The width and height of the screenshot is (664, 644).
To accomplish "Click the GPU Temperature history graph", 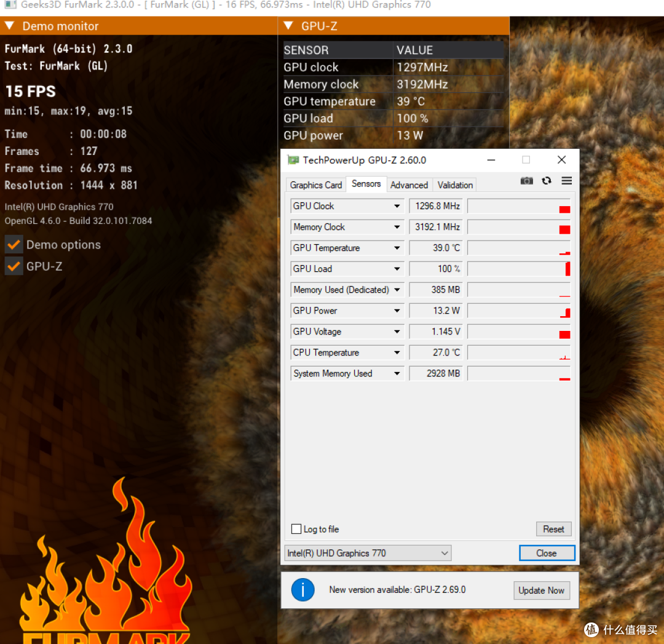I will [x=519, y=248].
